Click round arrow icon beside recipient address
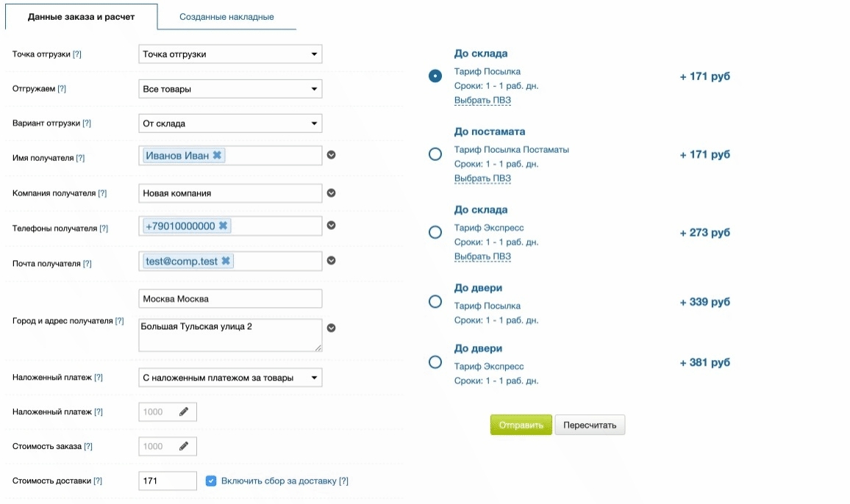Image resolution: width=850 pixels, height=504 pixels. coord(332,328)
